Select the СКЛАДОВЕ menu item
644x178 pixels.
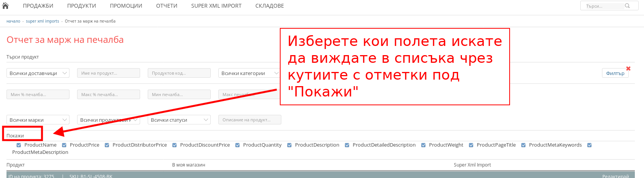270,6
